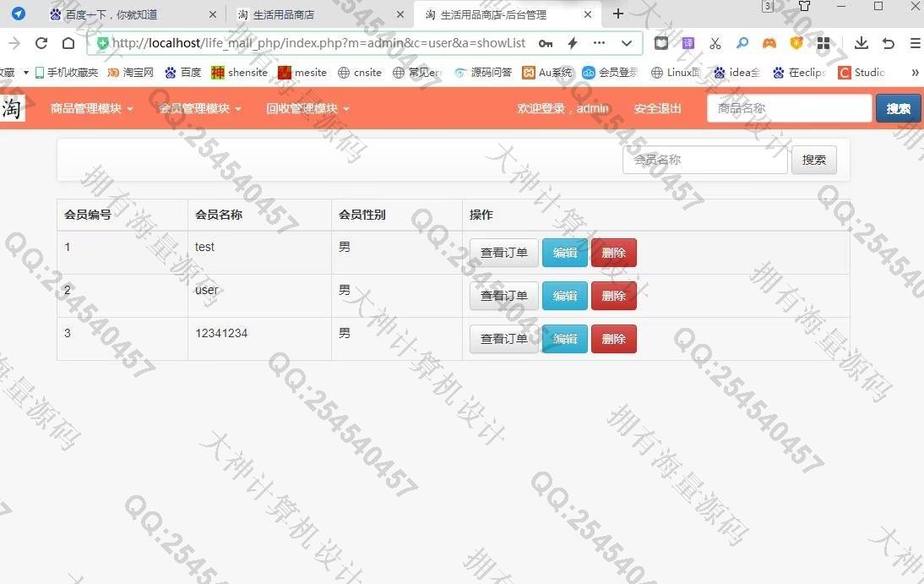This screenshot has height=584, width=924.
Task: Go to the browser home page icon
Action: (x=68, y=43)
